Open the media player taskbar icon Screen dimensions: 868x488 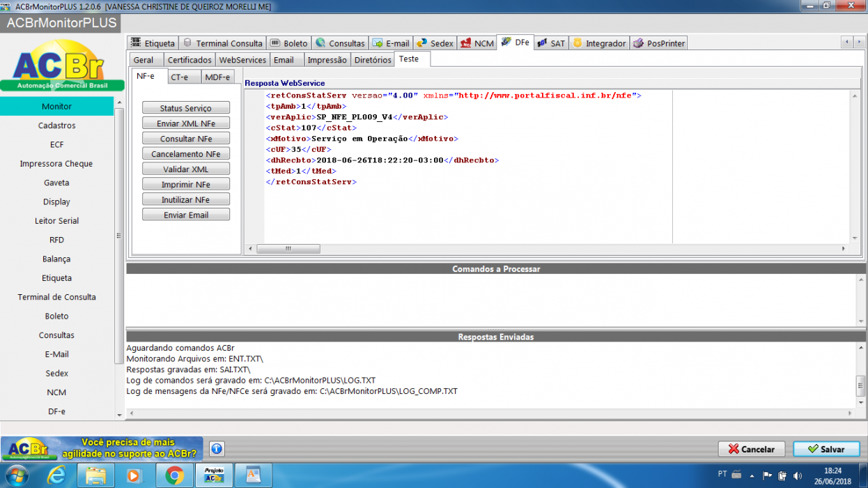[133, 475]
